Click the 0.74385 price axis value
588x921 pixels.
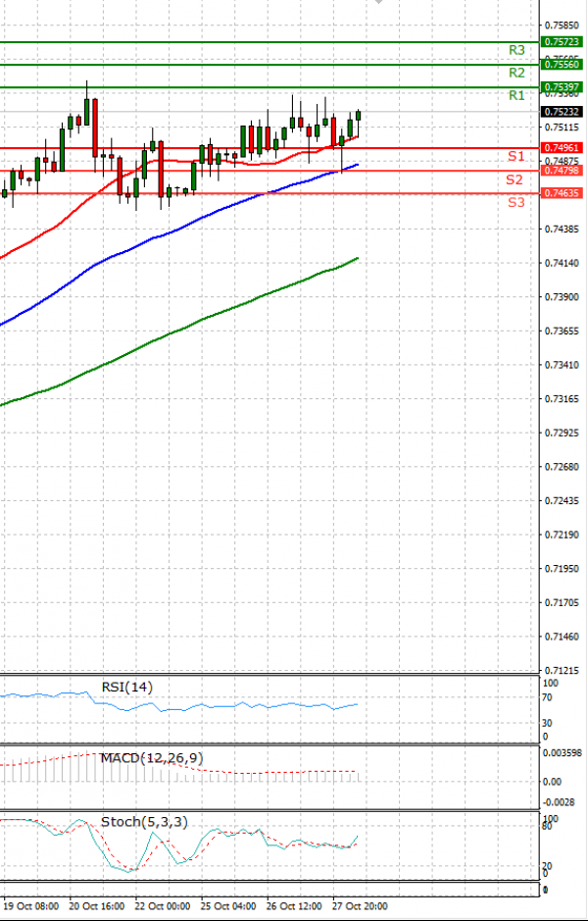[562, 230]
